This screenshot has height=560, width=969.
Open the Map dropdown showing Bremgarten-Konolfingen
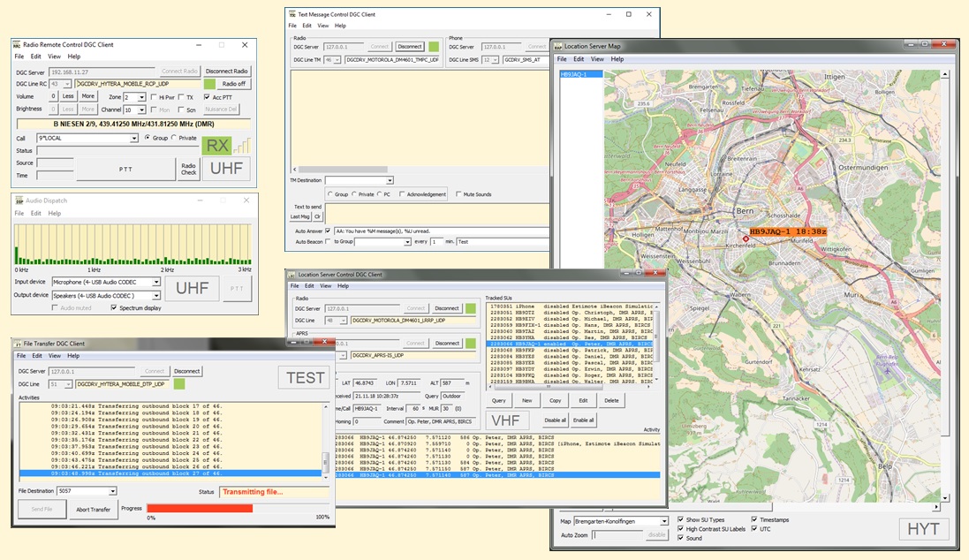[664, 521]
